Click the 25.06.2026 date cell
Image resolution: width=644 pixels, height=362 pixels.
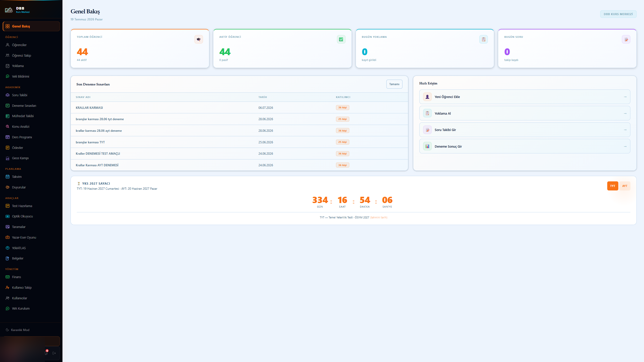(x=265, y=142)
